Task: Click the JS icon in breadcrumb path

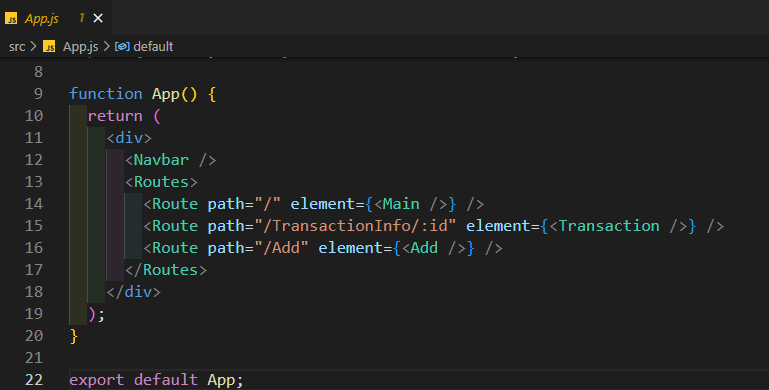Action: pos(49,47)
